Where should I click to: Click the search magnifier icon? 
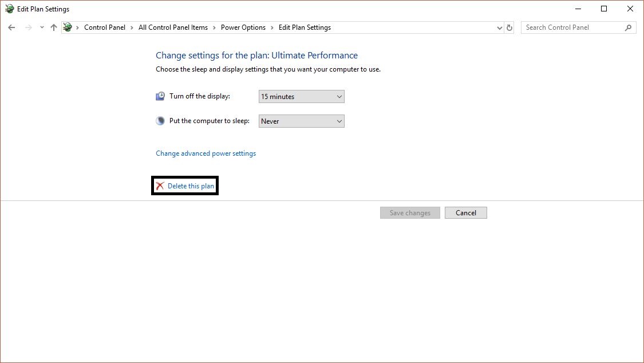629,27
